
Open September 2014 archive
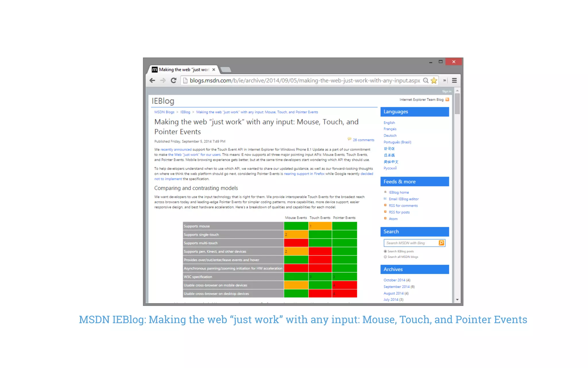pyautogui.click(x=396, y=287)
